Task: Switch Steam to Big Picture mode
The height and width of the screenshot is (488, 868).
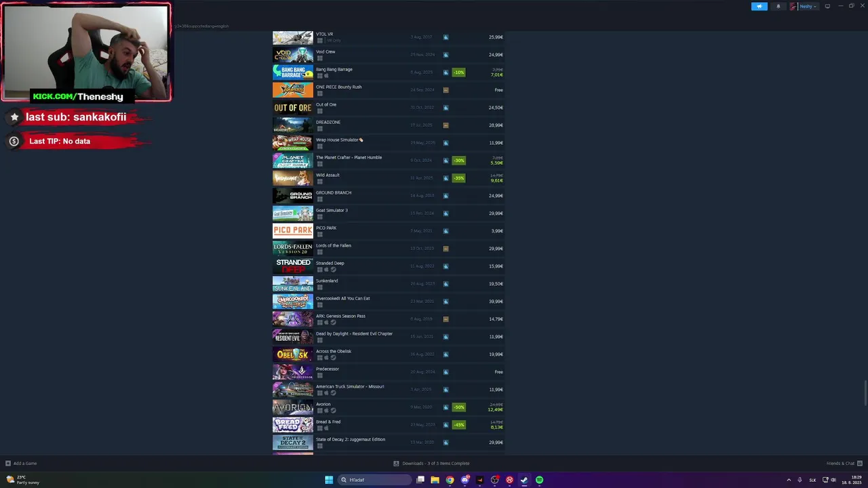Action: pyautogui.click(x=827, y=6)
